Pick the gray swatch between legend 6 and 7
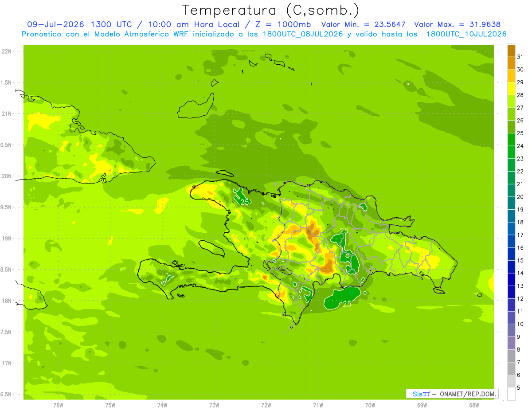This screenshot has width=532, height=411. 511,368
